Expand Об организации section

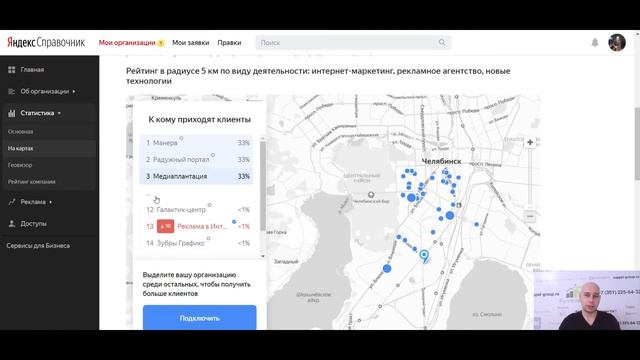(49, 91)
